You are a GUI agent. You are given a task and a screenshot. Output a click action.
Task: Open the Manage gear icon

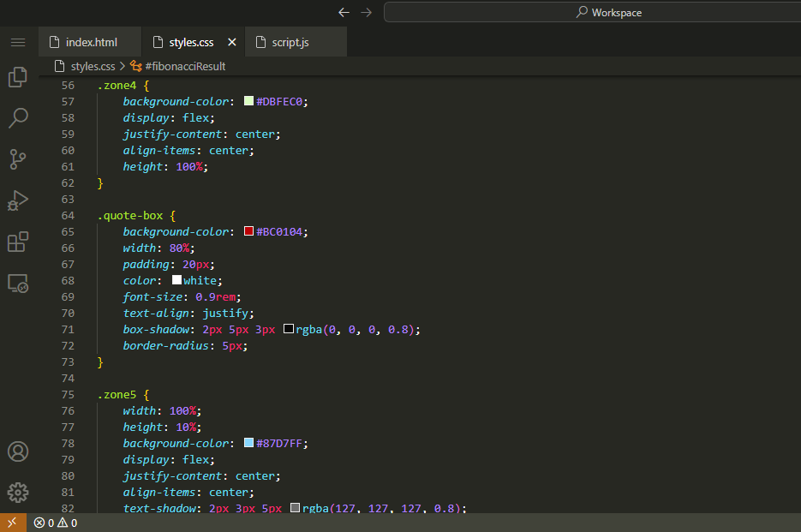18,493
